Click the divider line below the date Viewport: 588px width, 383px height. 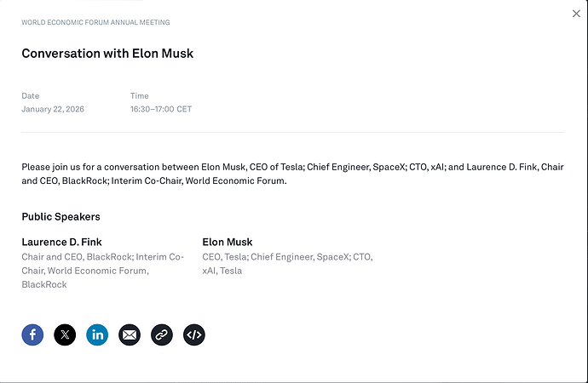point(293,133)
